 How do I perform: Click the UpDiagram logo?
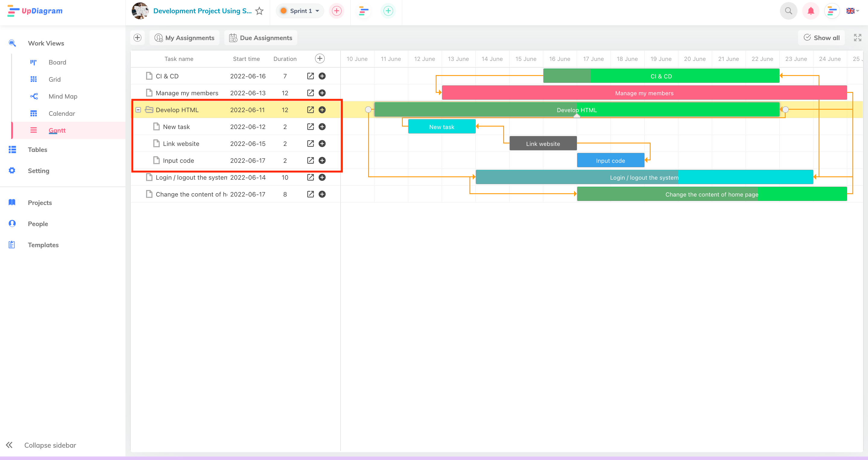pos(35,11)
